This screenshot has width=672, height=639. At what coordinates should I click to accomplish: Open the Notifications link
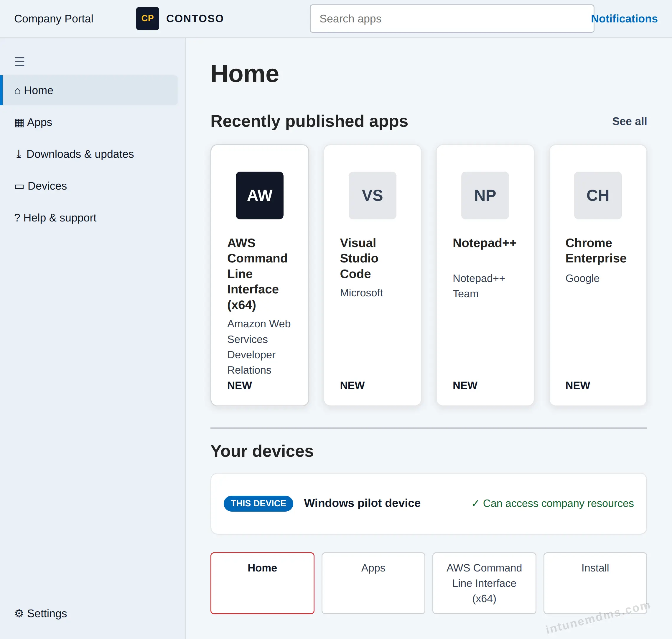pyautogui.click(x=624, y=19)
